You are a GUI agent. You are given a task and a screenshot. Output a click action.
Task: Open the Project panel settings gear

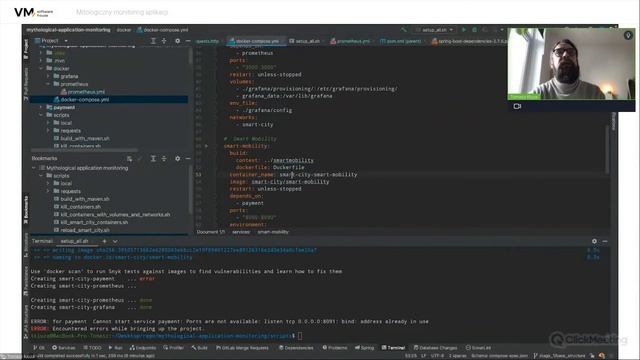(x=177, y=41)
